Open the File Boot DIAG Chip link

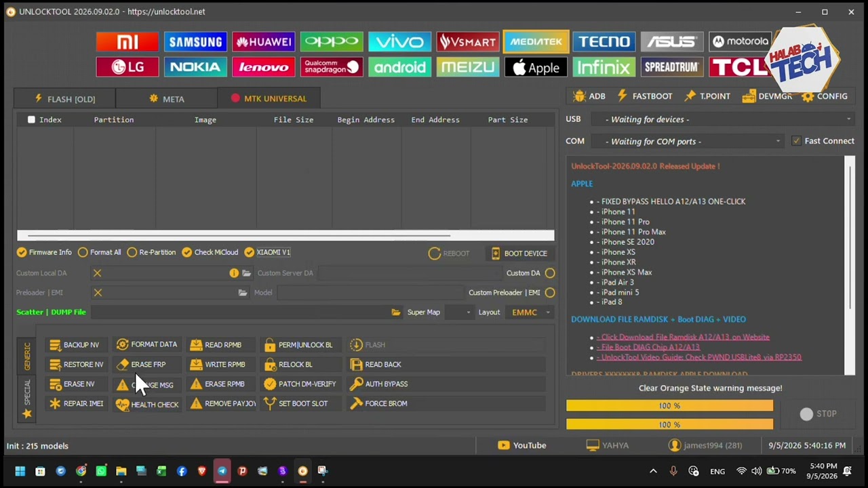(650, 347)
